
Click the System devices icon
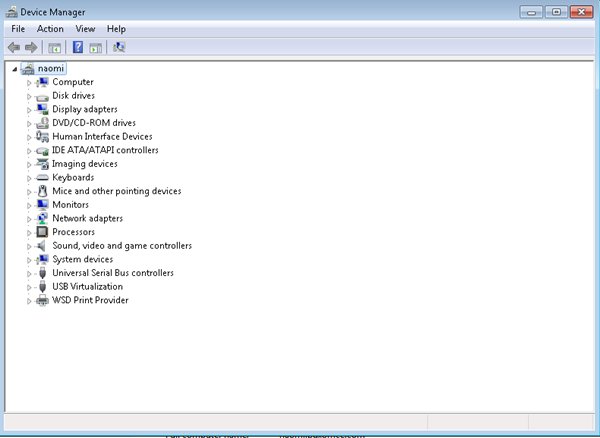tap(42, 259)
